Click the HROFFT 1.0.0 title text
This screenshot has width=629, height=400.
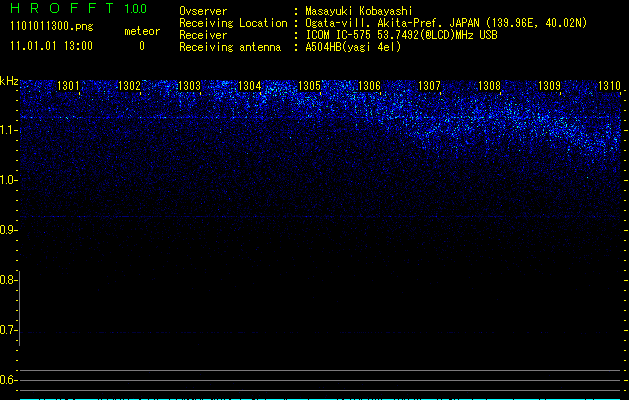click(x=79, y=8)
